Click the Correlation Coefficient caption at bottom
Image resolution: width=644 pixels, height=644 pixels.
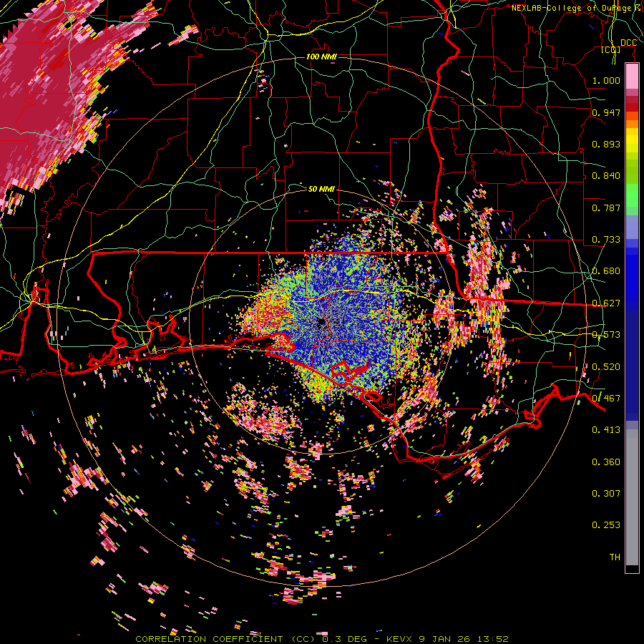click(x=322, y=639)
